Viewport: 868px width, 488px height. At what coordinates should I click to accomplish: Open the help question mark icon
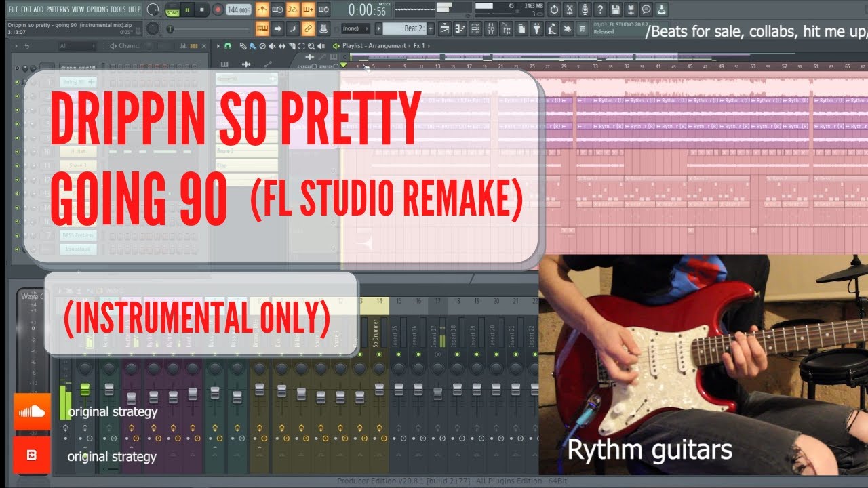[600, 9]
